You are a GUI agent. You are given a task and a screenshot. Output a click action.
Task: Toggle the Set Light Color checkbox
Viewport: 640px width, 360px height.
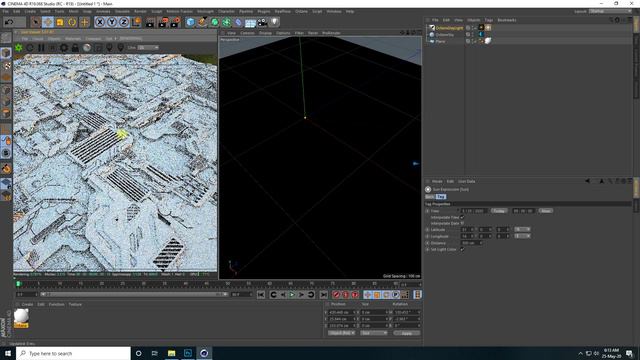(462, 249)
